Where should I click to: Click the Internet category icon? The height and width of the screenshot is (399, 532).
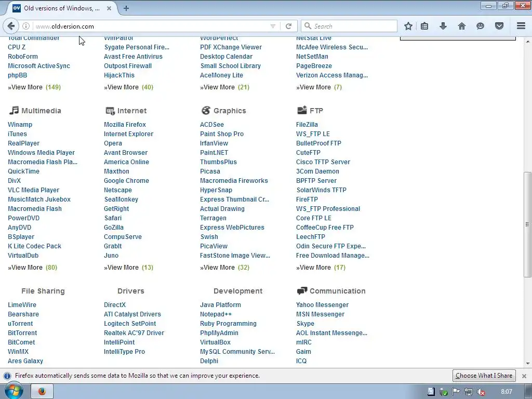pyautogui.click(x=110, y=111)
